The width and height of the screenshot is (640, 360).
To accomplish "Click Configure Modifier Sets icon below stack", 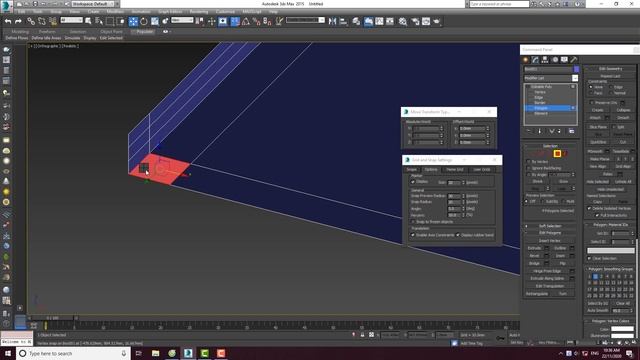I will click(571, 131).
